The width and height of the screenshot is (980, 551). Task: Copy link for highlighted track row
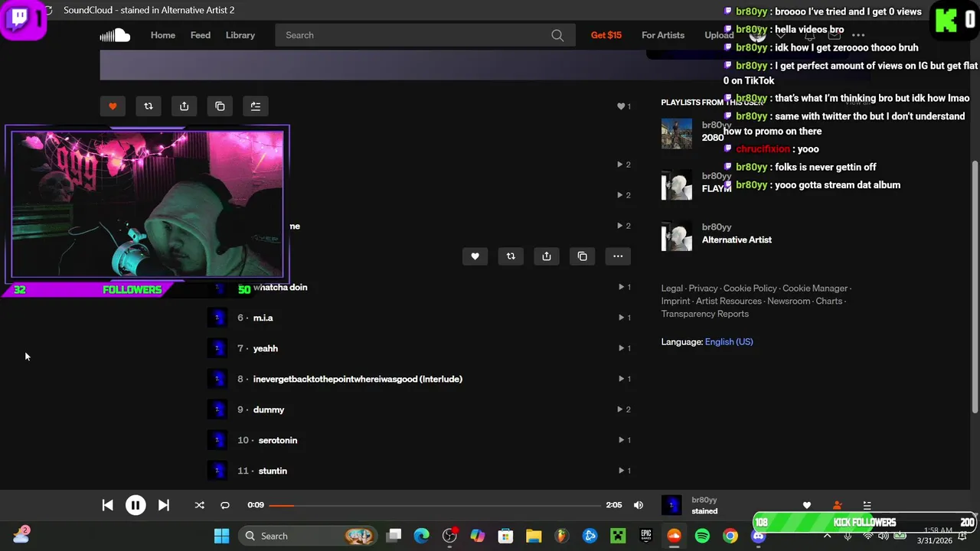point(583,256)
